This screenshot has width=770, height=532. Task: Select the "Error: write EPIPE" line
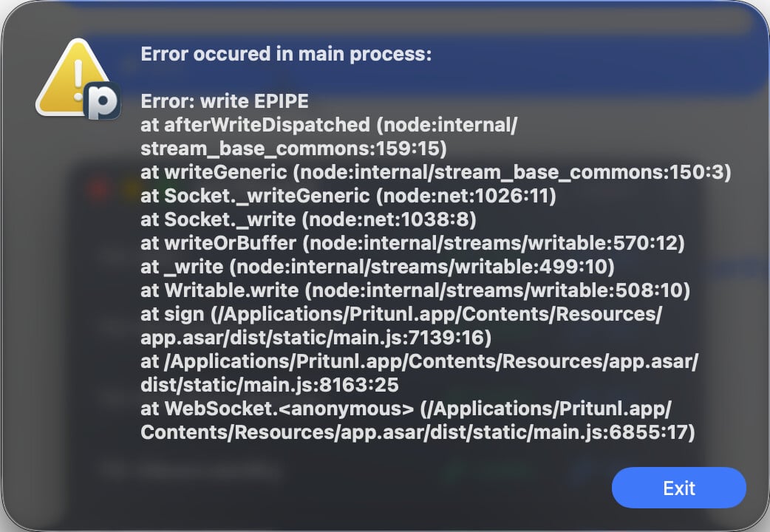[x=225, y=101]
